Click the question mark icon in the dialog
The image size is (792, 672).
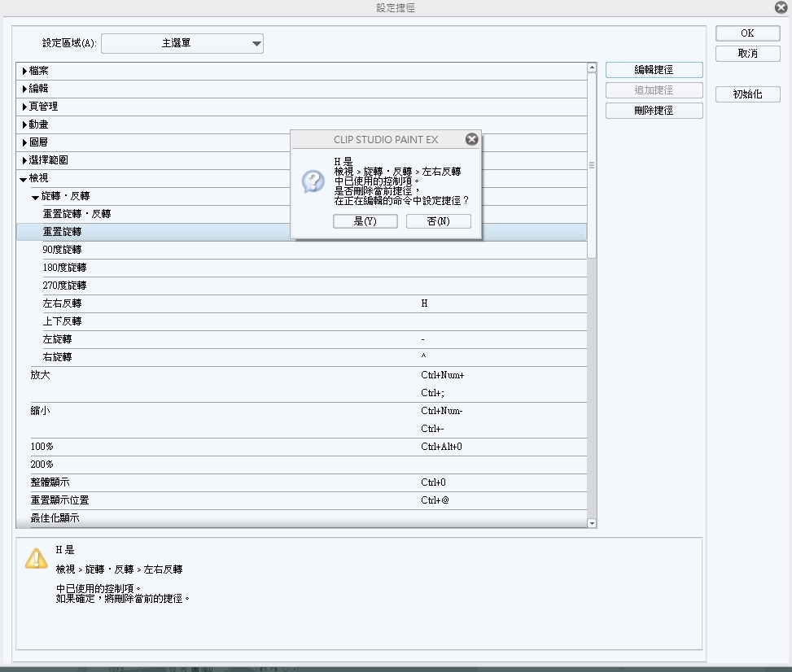coord(313,181)
